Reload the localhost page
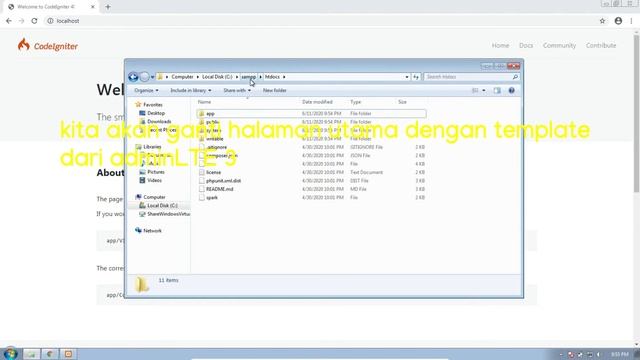Image resolution: width=640 pixels, height=360 pixels. pyautogui.click(x=34, y=21)
